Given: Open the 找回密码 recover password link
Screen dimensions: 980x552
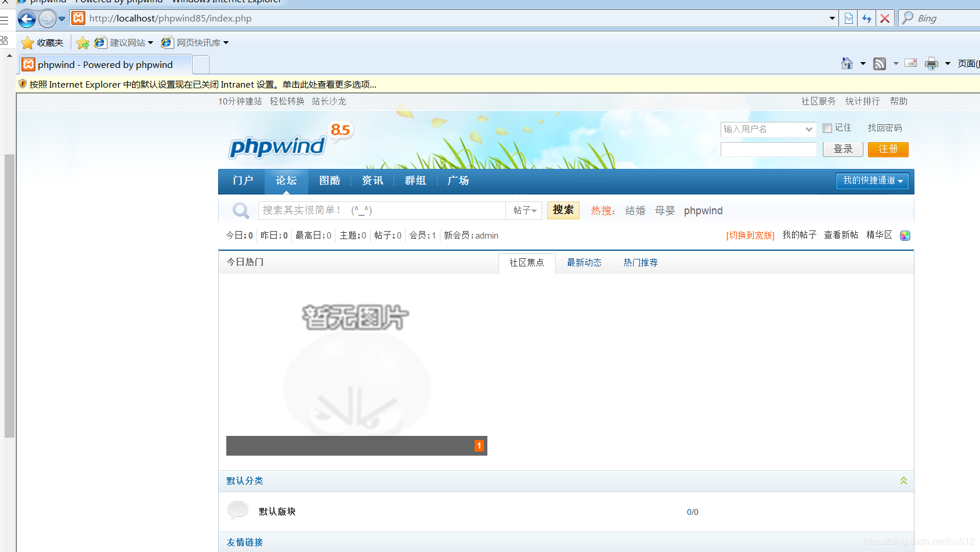Looking at the screenshot, I should point(885,128).
